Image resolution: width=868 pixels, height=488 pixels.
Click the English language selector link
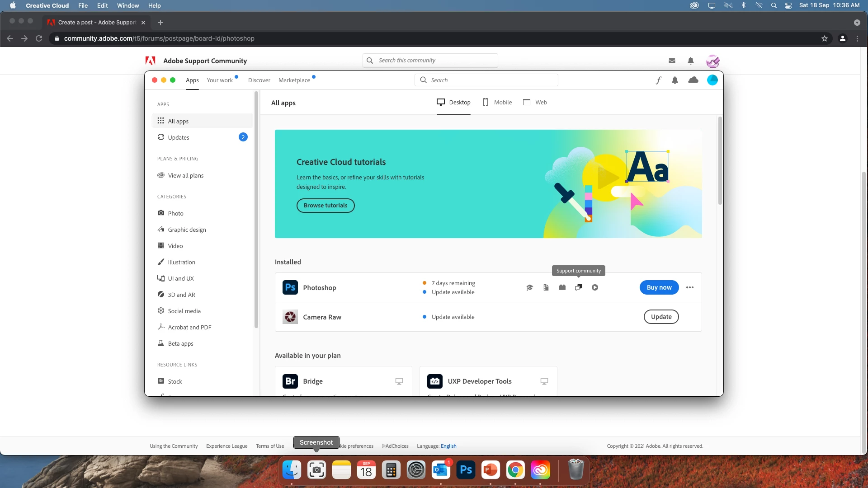point(448,446)
